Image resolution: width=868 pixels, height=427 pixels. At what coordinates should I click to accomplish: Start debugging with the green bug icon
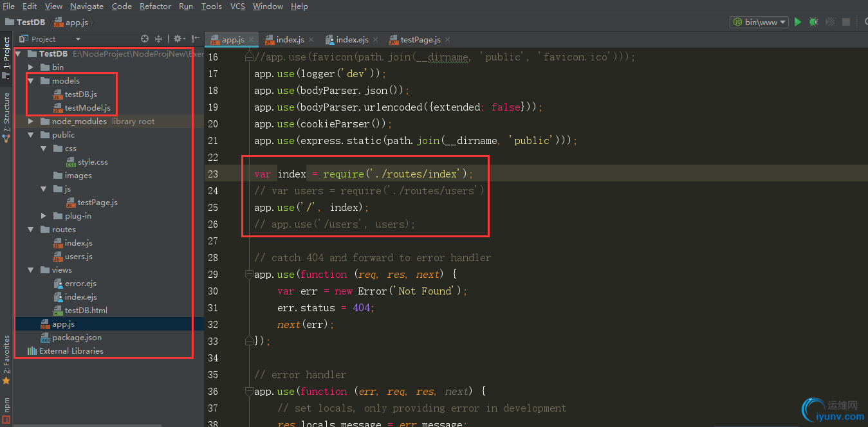(x=814, y=22)
